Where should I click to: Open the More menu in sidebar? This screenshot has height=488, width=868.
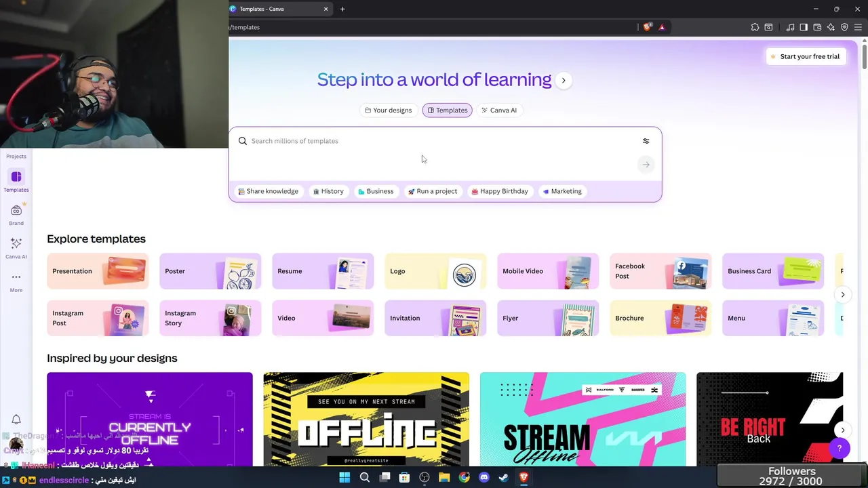(16, 281)
